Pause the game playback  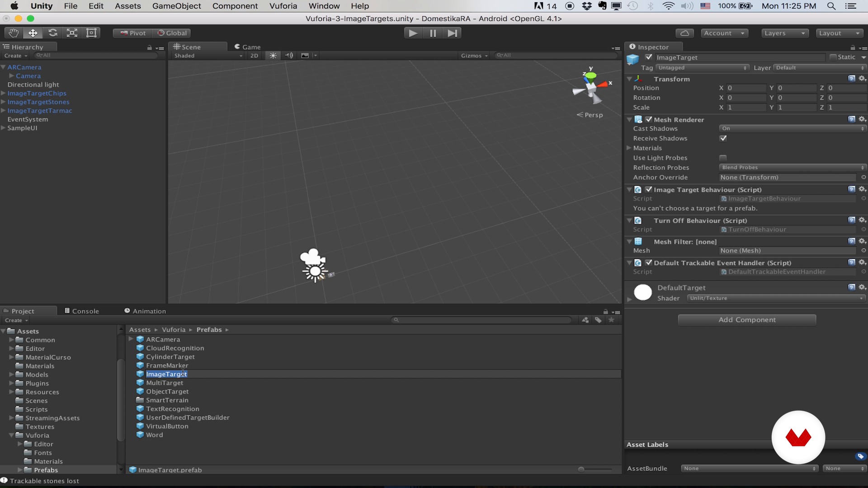tap(433, 33)
